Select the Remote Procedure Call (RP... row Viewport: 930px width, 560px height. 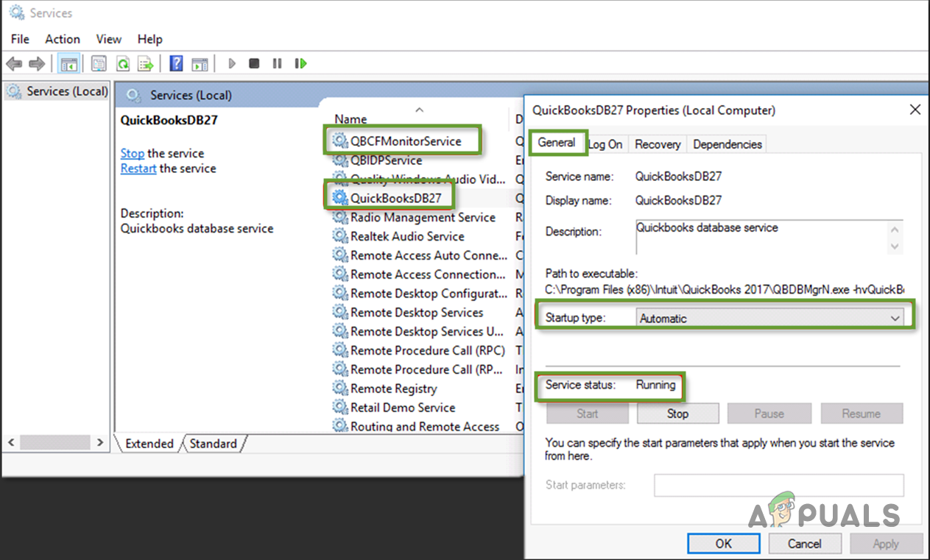pos(419,369)
